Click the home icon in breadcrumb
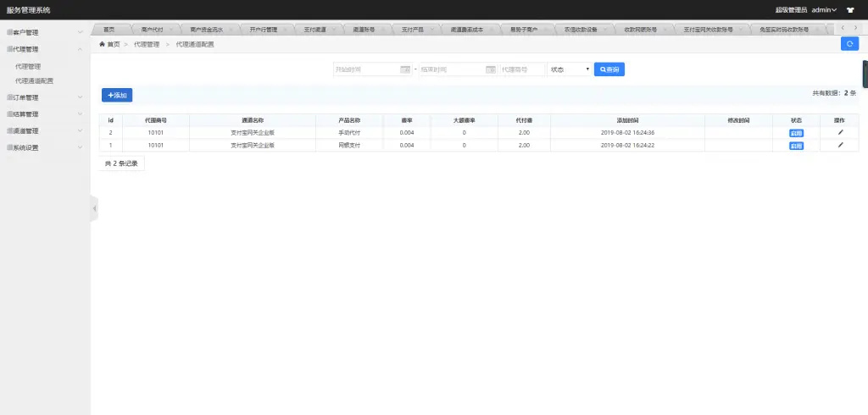 tap(102, 44)
